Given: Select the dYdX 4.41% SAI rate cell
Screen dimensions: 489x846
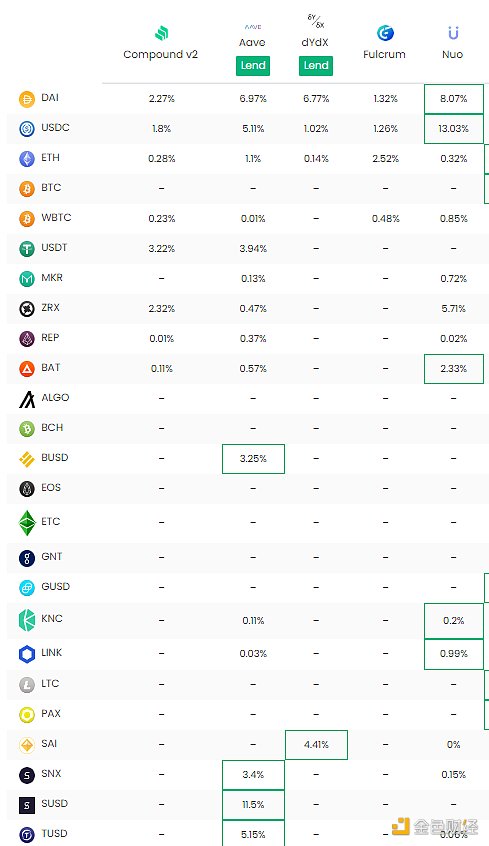Looking at the screenshot, I should point(316,745).
